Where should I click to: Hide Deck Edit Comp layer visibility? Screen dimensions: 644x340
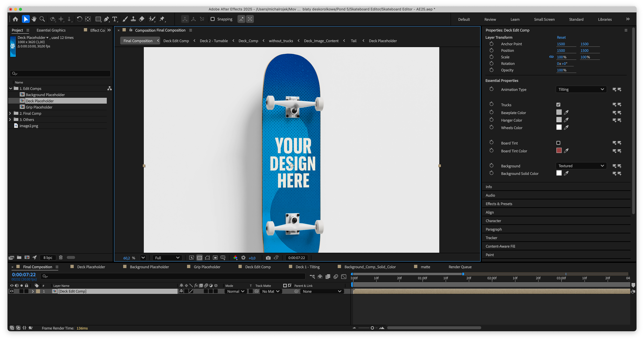click(12, 291)
